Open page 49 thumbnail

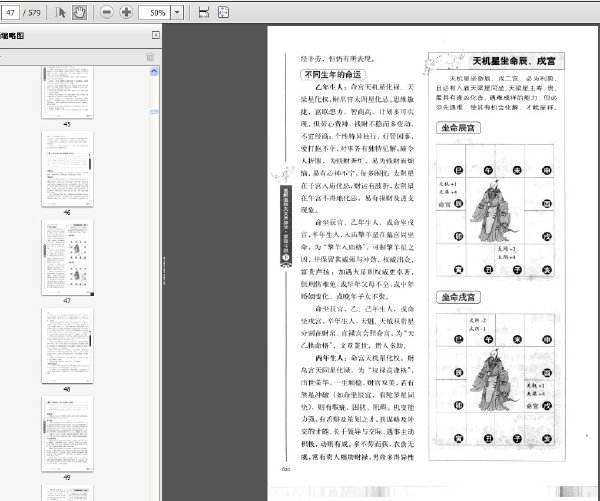67,434
